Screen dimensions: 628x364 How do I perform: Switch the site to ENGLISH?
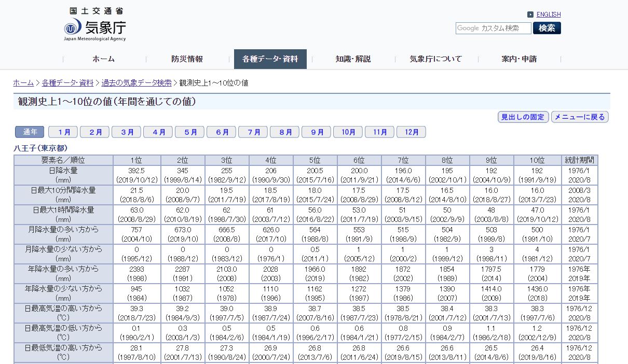pos(549,15)
